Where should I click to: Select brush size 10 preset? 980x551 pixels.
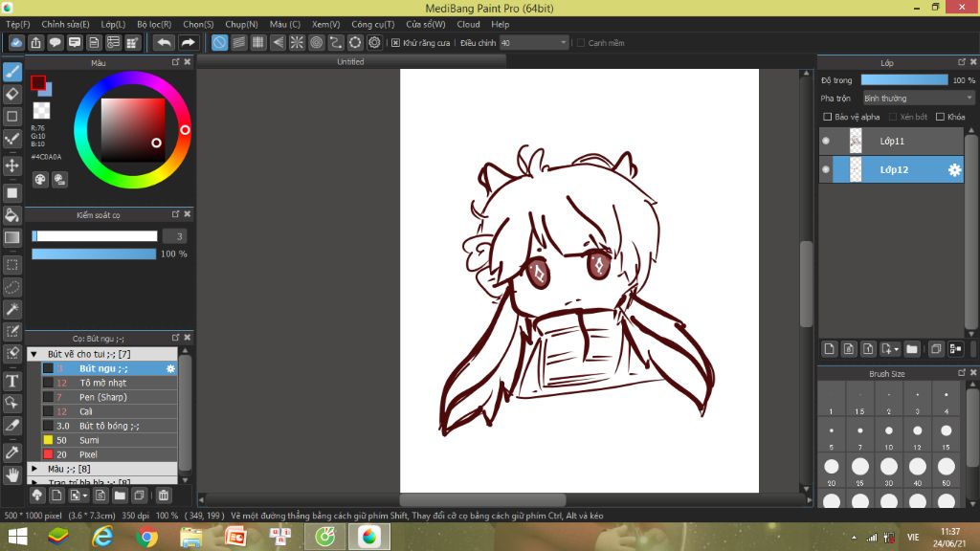[x=889, y=434]
